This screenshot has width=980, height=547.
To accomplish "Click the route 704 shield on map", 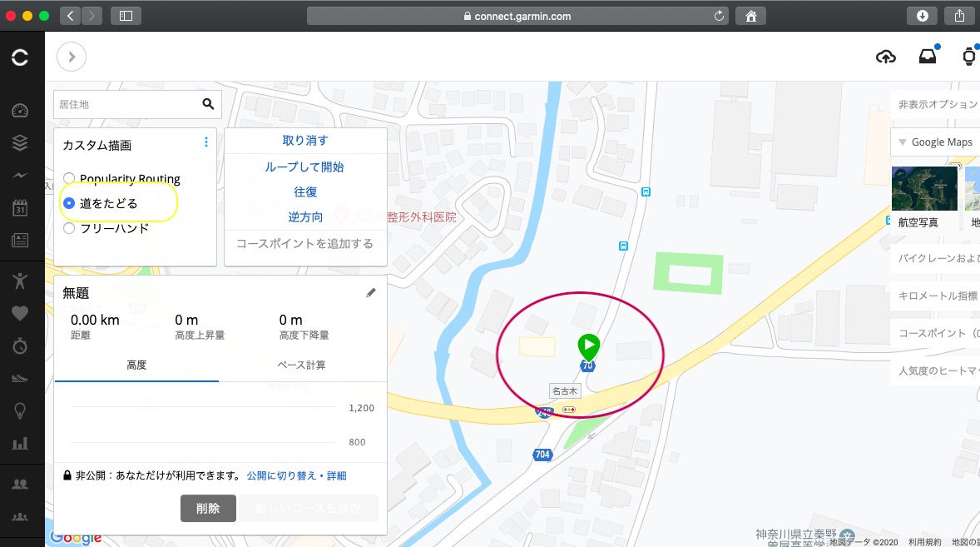I will click(x=542, y=455).
